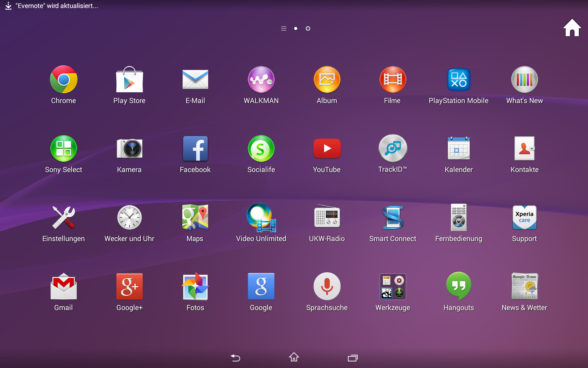Screen dimensions: 588x368
Task: Open recent apps from navigation bar
Action: (x=352, y=358)
